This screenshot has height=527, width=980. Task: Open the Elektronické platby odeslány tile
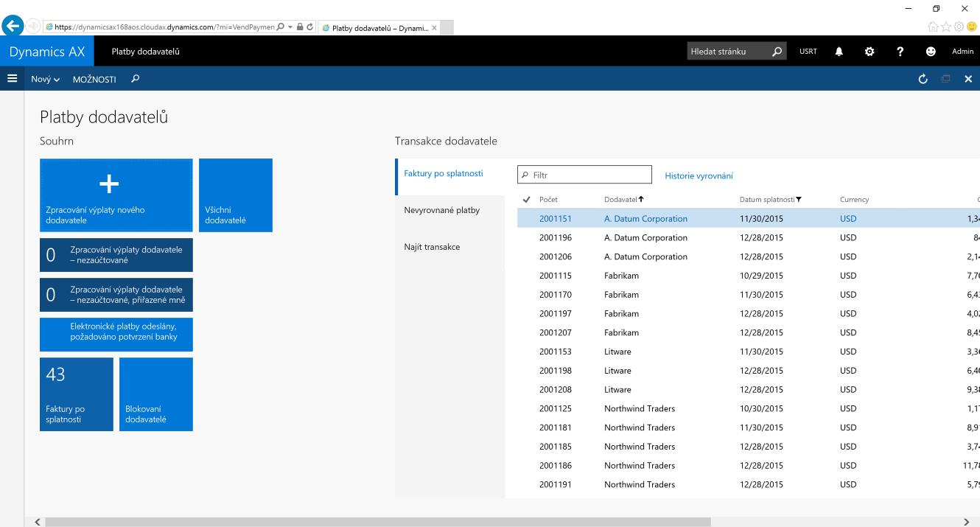pyautogui.click(x=116, y=335)
